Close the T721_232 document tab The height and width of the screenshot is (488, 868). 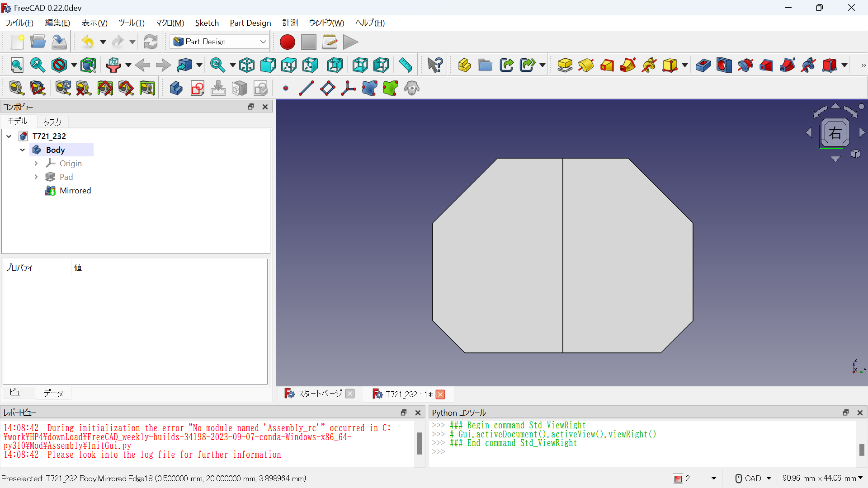440,394
